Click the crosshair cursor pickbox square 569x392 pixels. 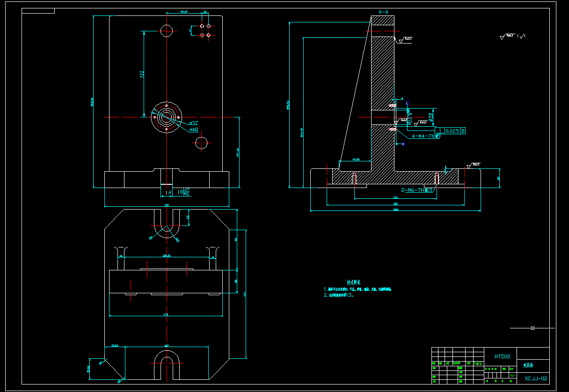point(533,328)
